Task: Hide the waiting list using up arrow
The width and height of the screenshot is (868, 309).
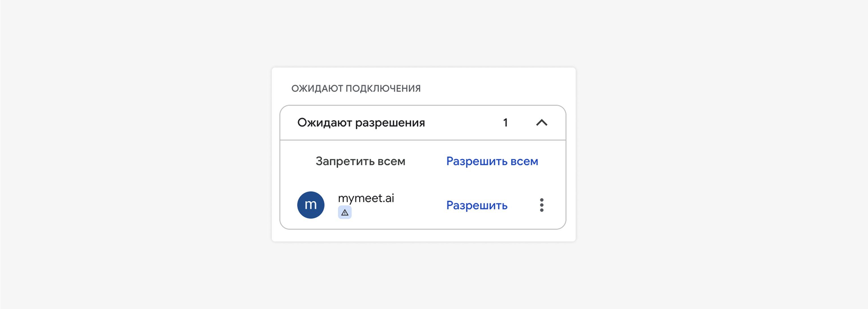Action: pos(541,123)
